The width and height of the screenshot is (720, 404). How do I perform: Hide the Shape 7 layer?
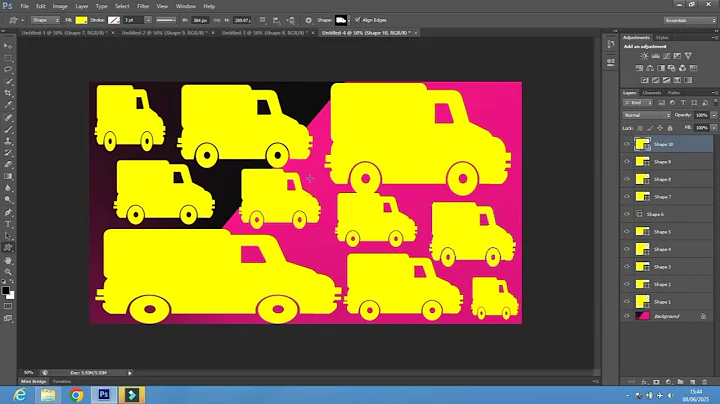627,196
